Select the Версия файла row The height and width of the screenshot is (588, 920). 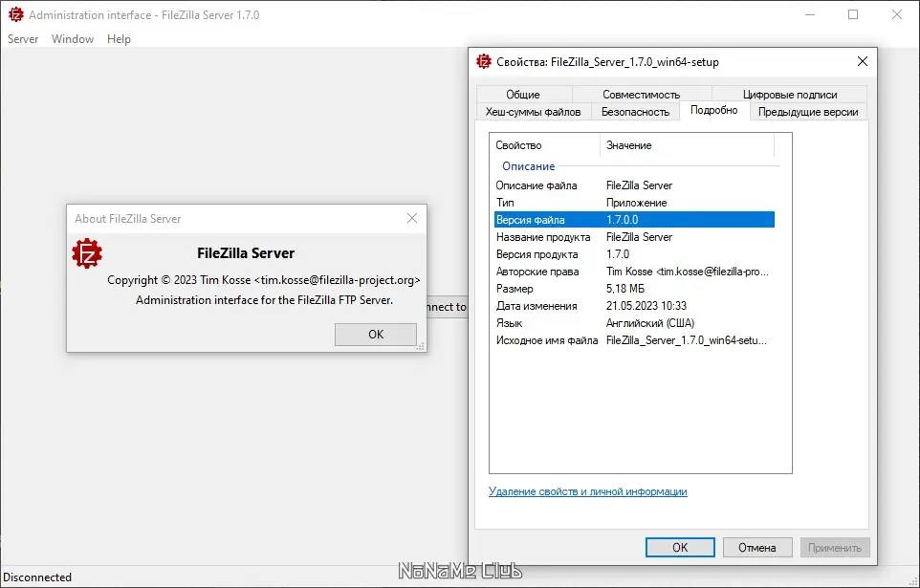pyautogui.click(x=634, y=220)
